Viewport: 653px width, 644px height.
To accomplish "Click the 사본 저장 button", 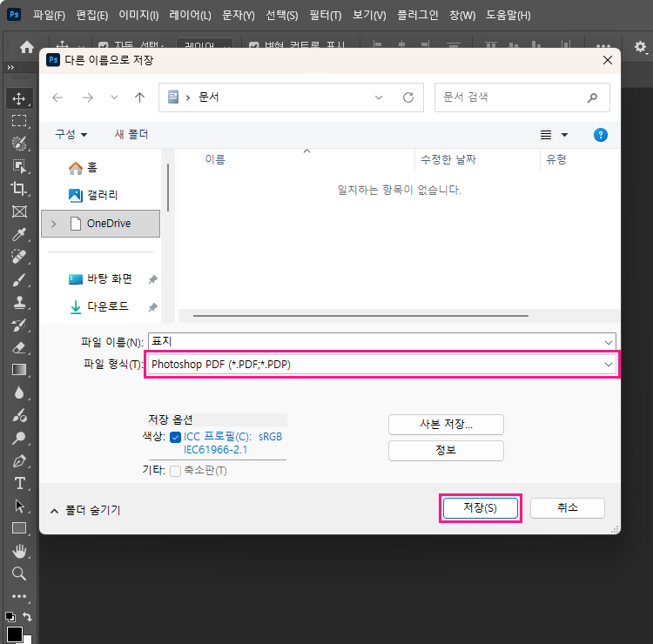I will pos(446,425).
